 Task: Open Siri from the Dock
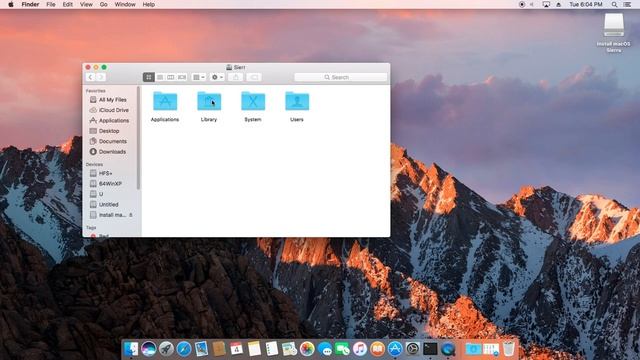coord(149,349)
